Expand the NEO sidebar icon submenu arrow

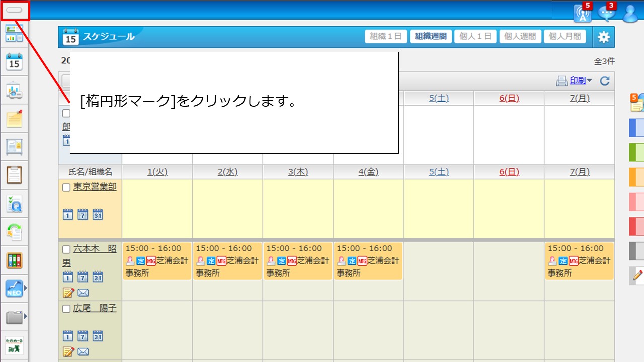click(25, 288)
